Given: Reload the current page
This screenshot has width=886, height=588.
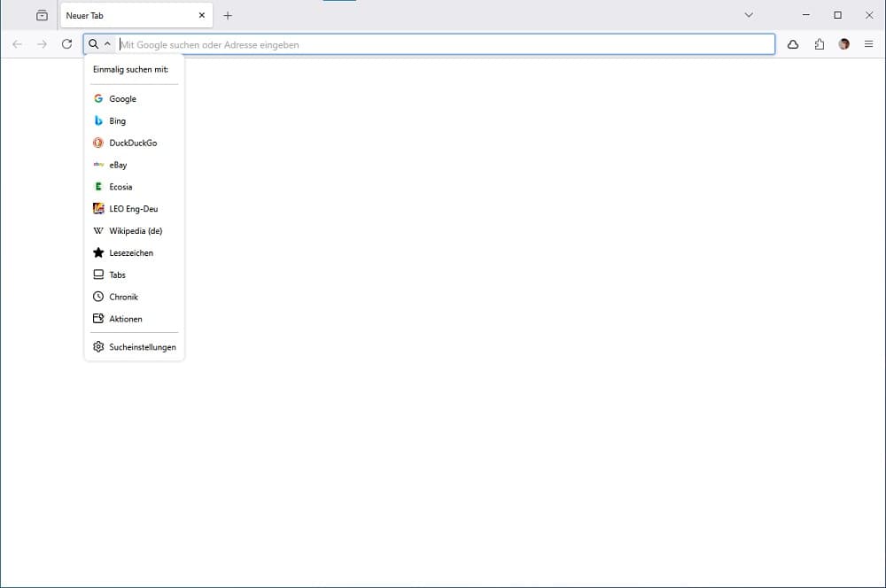Looking at the screenshot, I should tap(66, 44).
